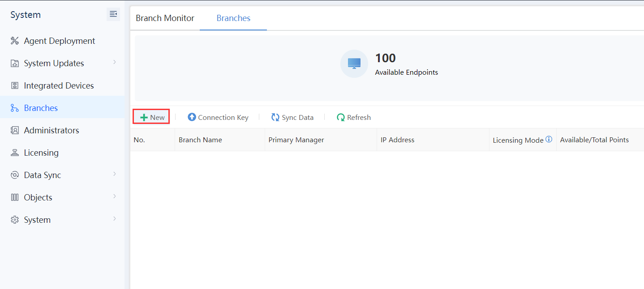Switch to the Branch Monitor tab
The width and height of the screenshot is (644, 289).
coord(165,18)
